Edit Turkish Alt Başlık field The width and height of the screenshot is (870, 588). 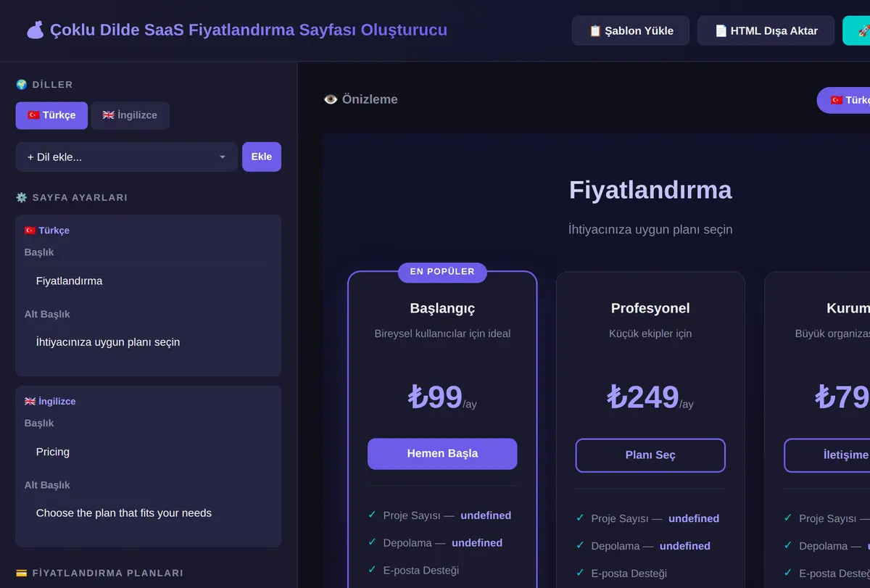tap(148, 342)
